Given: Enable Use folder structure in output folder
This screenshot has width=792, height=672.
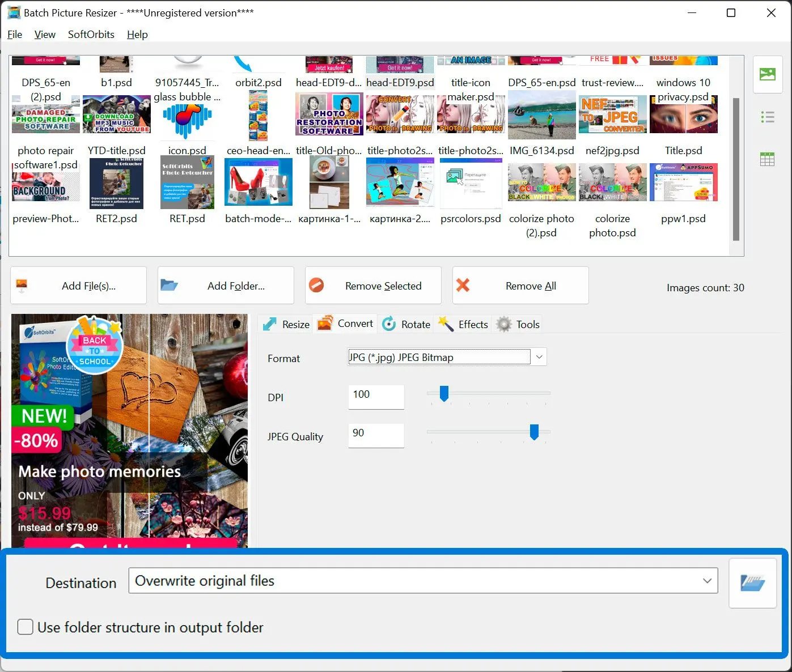Looking at the screenshot, I should coord(25,627).
